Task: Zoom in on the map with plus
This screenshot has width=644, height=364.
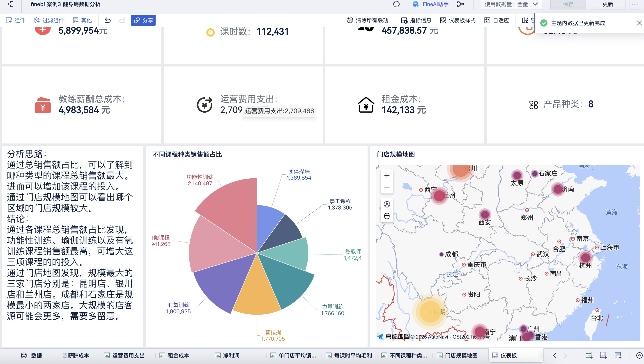Action: pos(387,175)
